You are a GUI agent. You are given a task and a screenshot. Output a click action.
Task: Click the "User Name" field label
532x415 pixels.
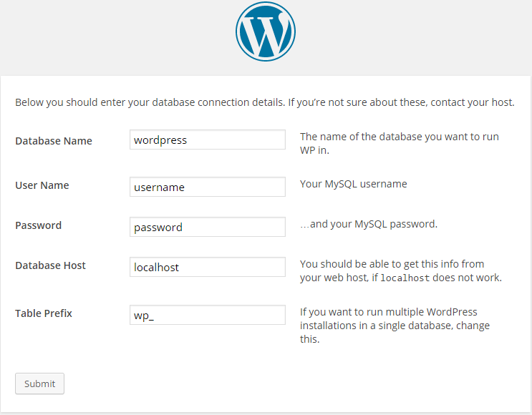click(42, 185)
